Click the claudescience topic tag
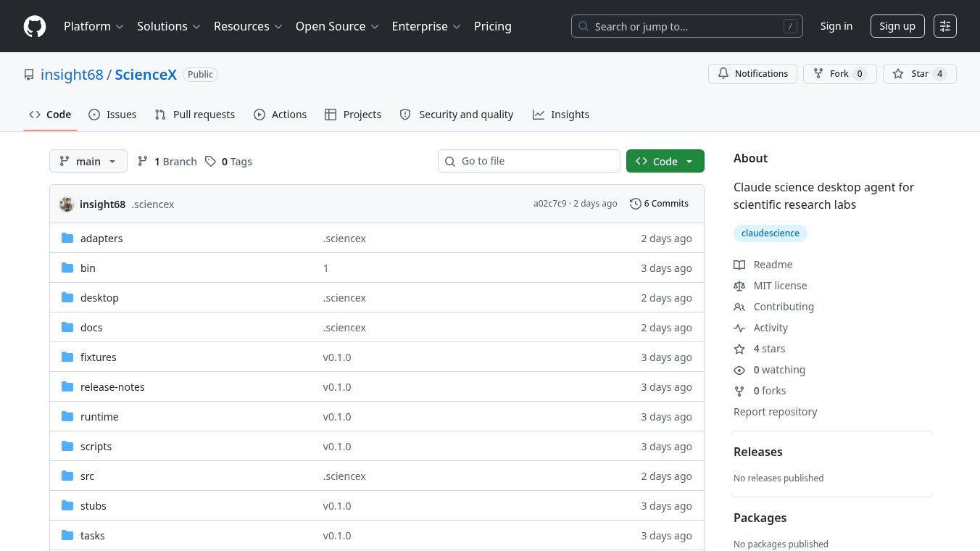 click(771, 233)
